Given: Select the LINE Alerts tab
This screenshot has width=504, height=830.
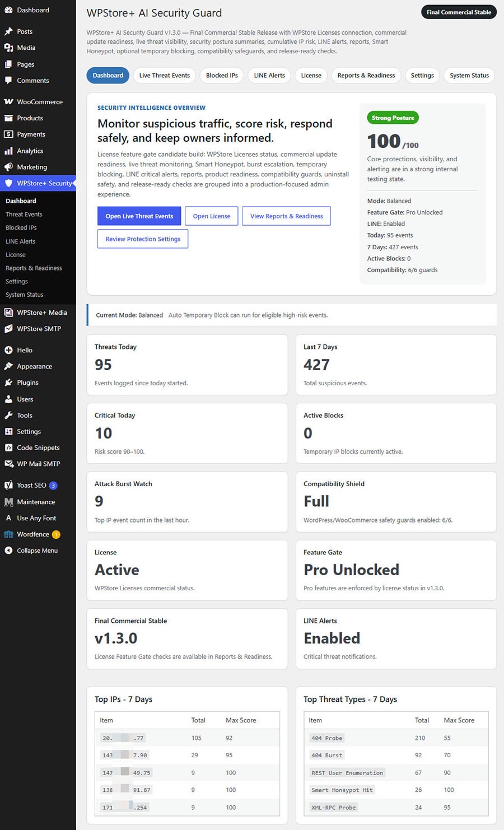Looking at the screenshot, I should pyautogui.click(x=269, y=76).
